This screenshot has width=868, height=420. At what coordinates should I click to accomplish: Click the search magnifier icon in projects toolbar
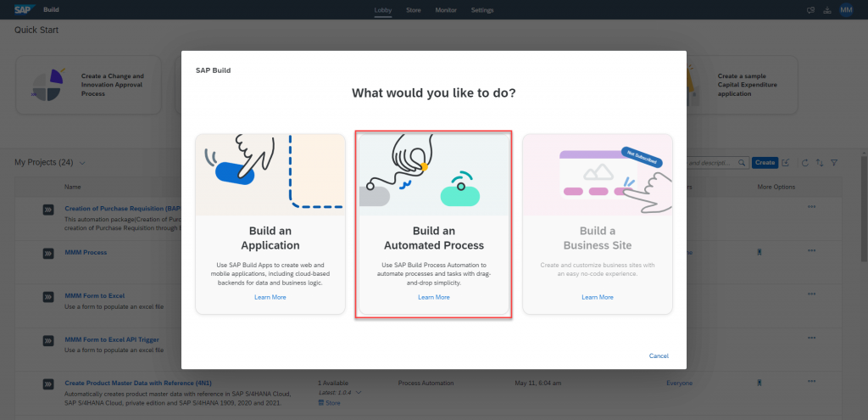743,163
